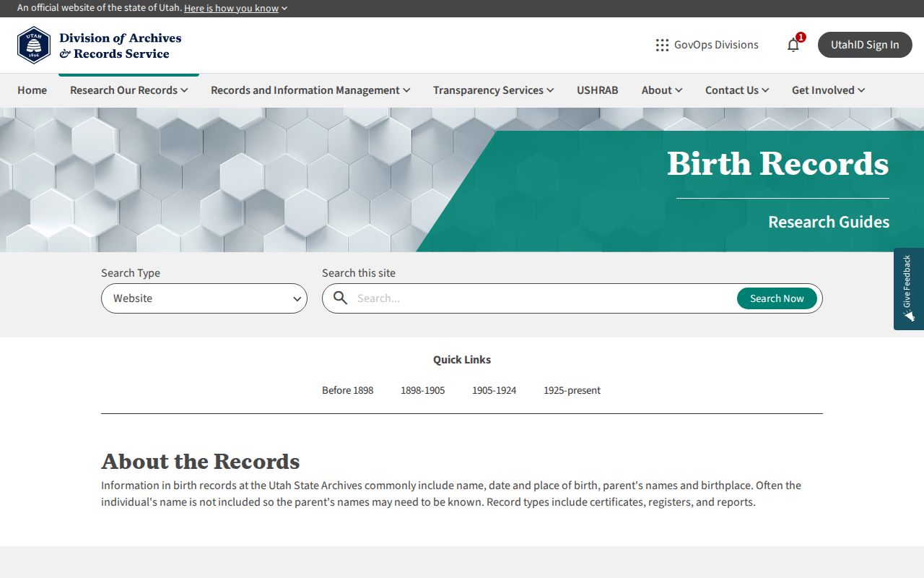Expand the About menu
This screenshot has width=924, height=578.
point(662,90)
